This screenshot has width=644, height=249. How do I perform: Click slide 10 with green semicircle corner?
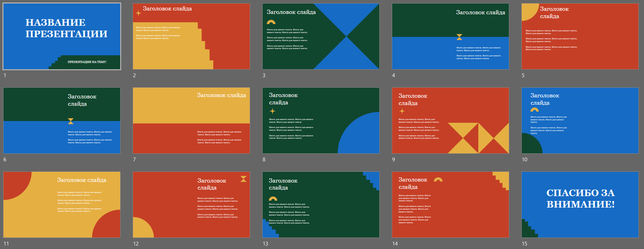pyautogui.click(x=580, y=120)
